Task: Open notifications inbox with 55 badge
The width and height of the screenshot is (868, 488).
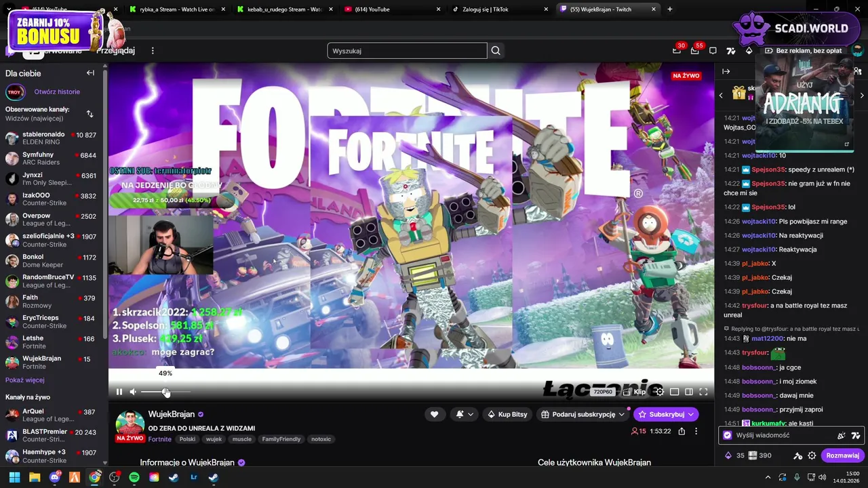Action: point(695,50)
